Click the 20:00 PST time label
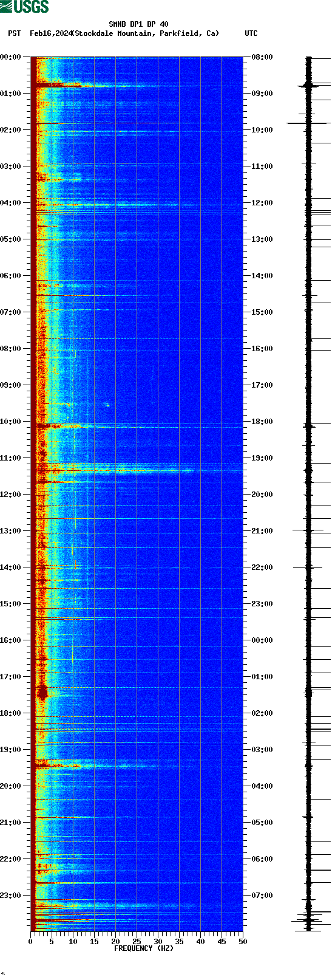 [x=11, y=786]
